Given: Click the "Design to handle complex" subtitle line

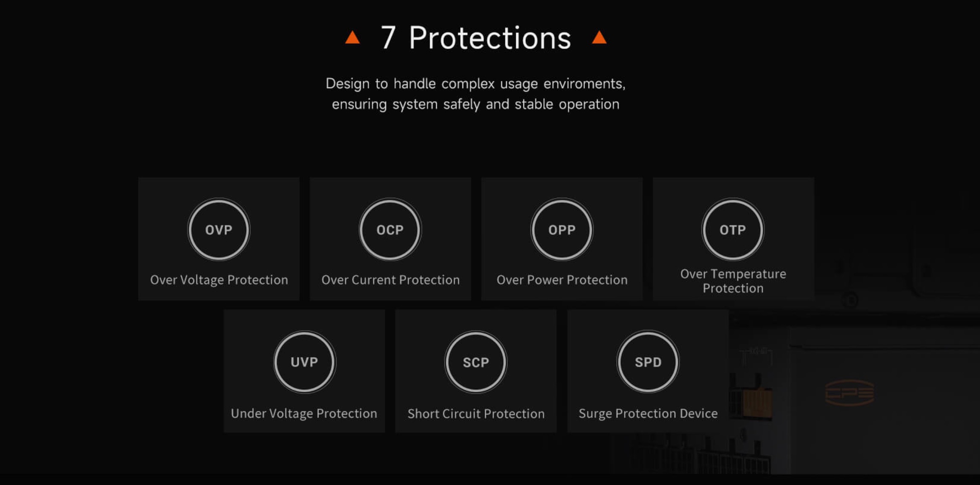Looking at the screenshot, I should (476, 84).
